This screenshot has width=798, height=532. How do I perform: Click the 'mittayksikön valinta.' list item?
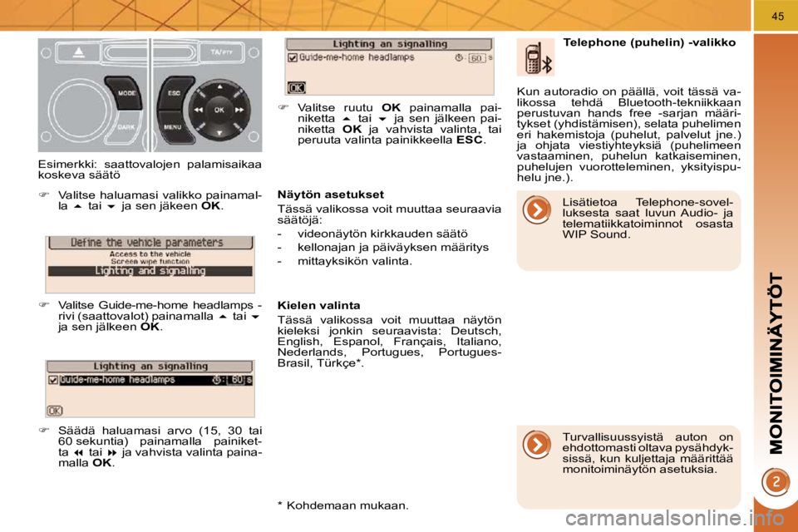[355, 261]
